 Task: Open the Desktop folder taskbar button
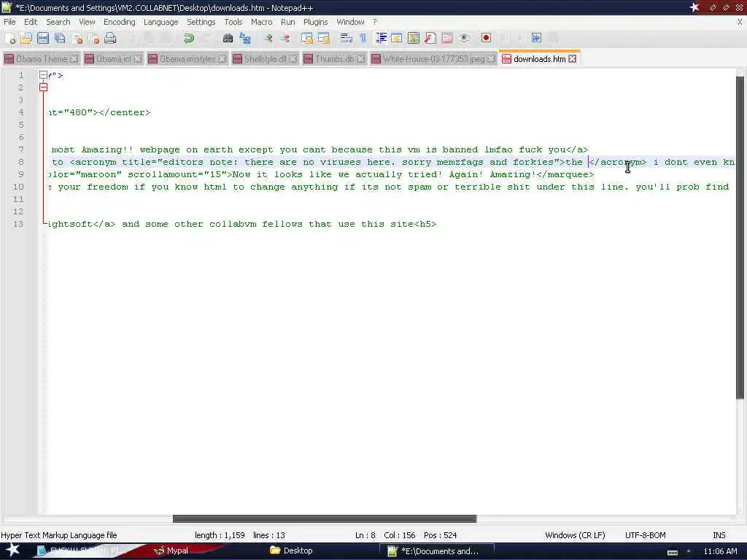point(292,551)
